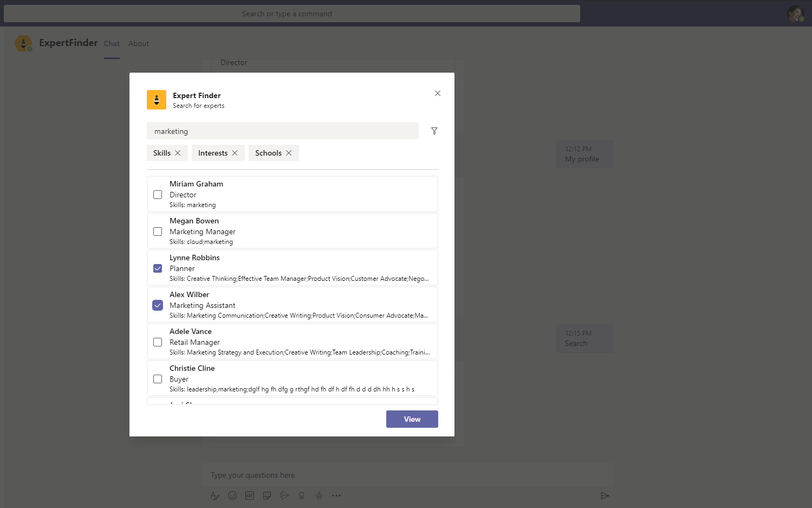Click the send message arrow

click(605, 496)
